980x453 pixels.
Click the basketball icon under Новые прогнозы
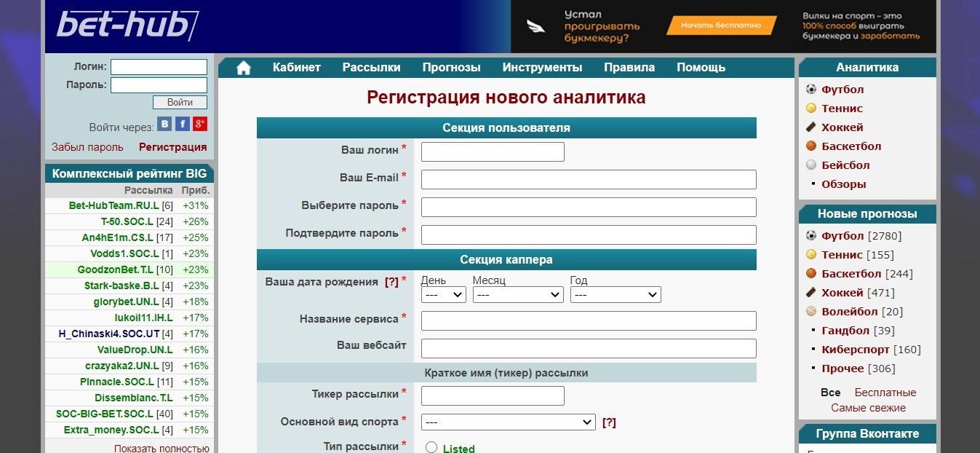811,274
